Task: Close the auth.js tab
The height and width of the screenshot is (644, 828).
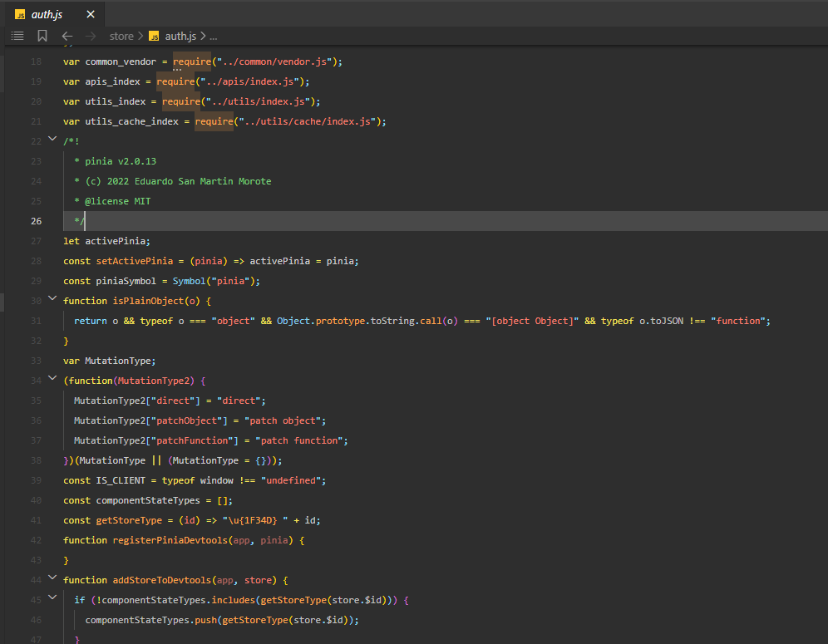Action: click(91, 14)
